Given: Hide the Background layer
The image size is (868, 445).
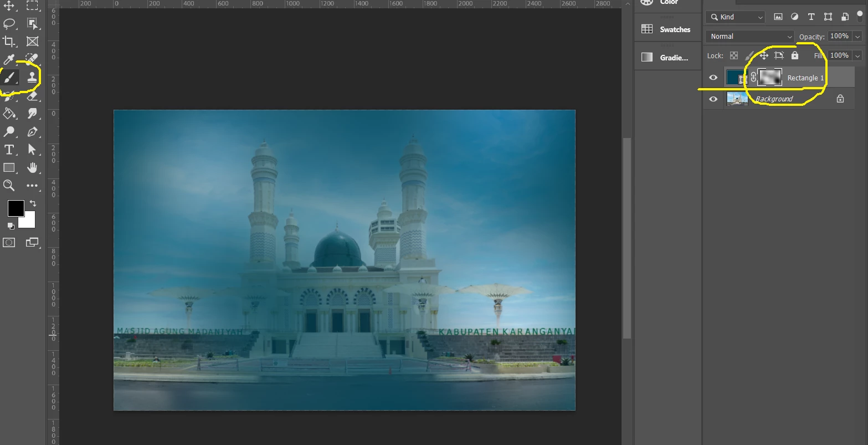Looking at the screenshot, I should point(713,99).
